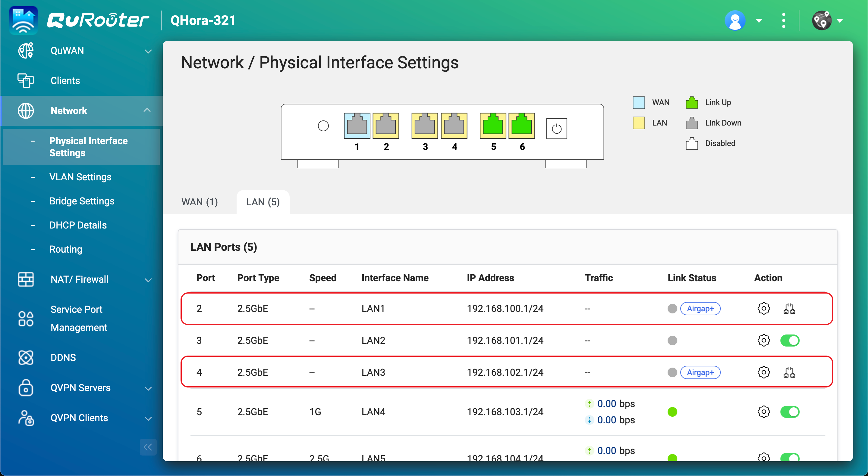Collapse the sidebar with double-arrow icon
Viewport: 868px width, 476px height.
pyautogui.click(x=148, y=447)
